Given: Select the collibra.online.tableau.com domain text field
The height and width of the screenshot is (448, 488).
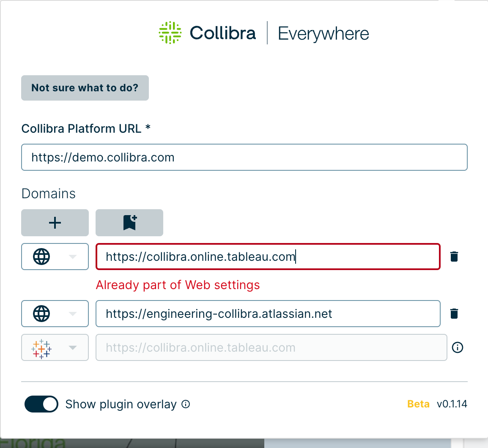Looking at the screenshot, I should pos(268,257).
